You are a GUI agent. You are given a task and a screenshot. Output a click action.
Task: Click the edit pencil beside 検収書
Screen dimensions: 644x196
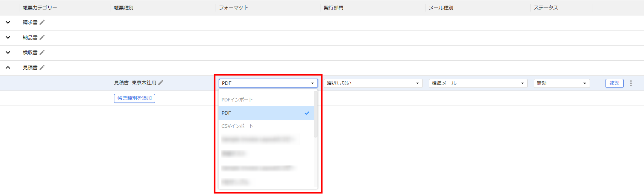click(x=42, y=52)
